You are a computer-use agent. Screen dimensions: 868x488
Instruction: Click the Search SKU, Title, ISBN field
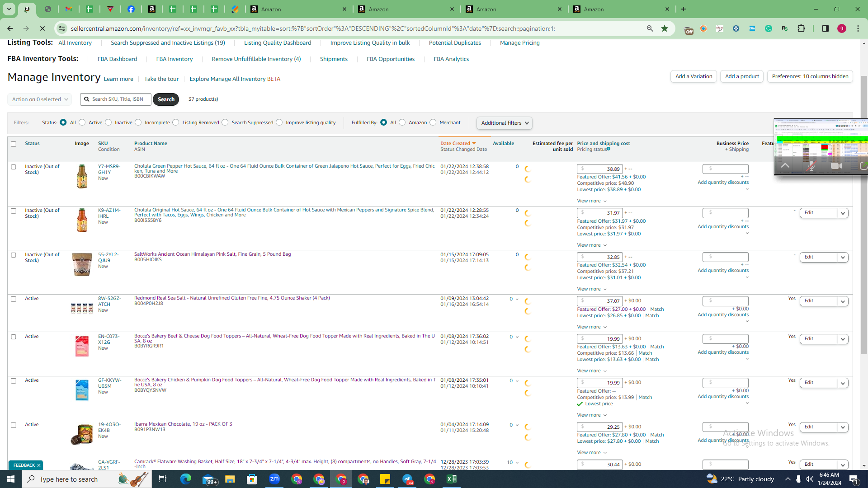(x=116, y=99)
